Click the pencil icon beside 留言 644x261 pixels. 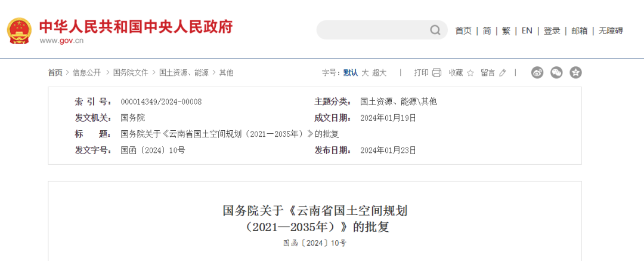[503, 73]
